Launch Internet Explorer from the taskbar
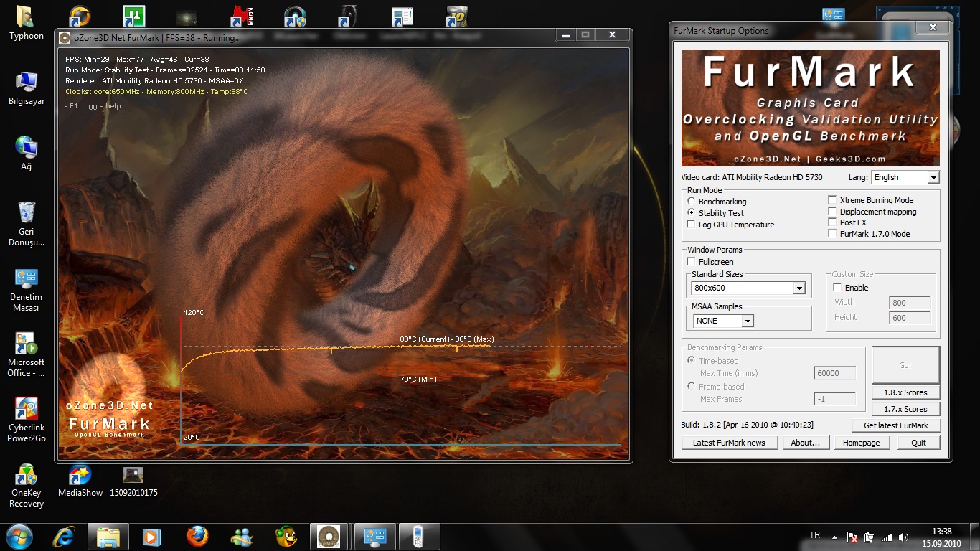This screenshot has width=980, height=551. click(x=65, y=537)
